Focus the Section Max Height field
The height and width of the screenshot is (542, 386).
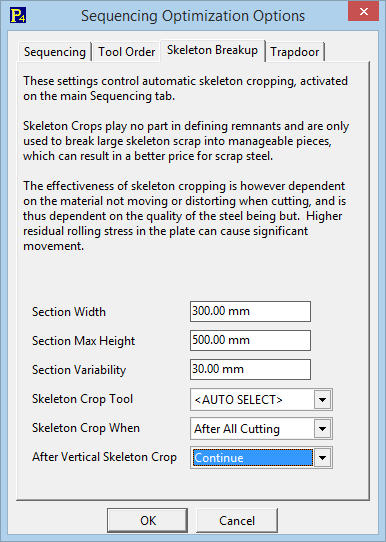(250, 340)
